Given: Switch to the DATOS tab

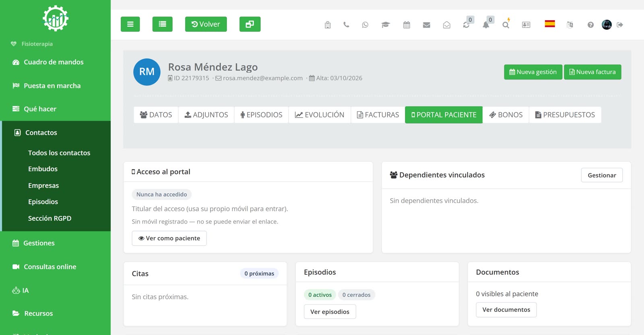Looking at the screenshot, I should point(156,115).
